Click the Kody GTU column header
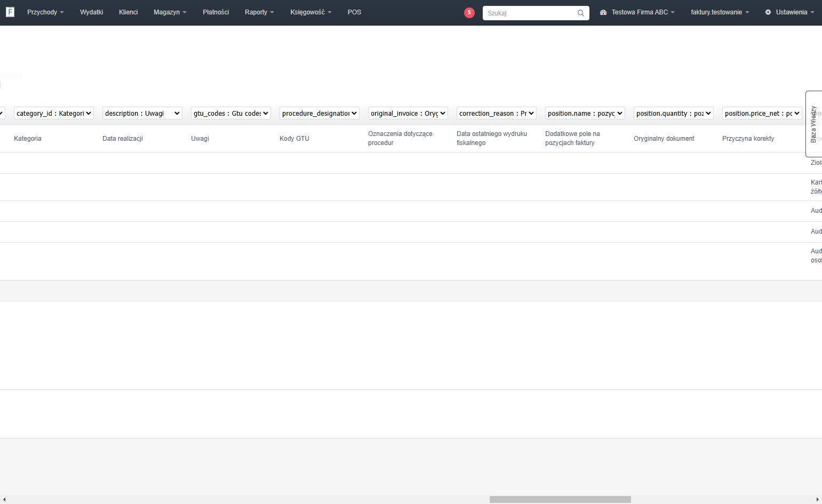Image resolution: width=822 pixels, height=504 pixels. point(294,139)
